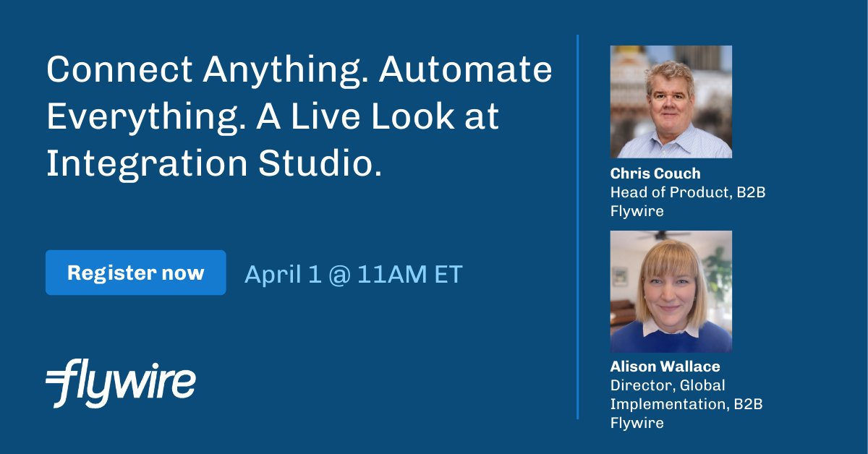Screen dimensions: 868x454
Task: Click the name Chris Couch
Action: click(x=655, y=174)
